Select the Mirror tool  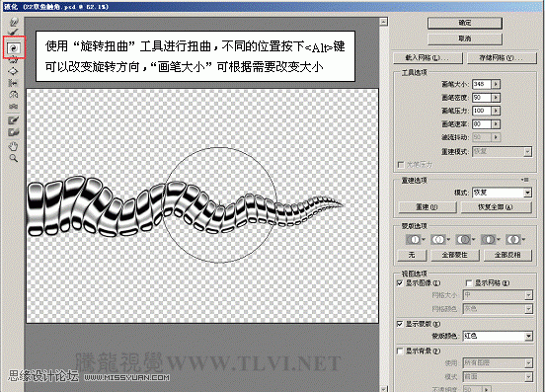click(14, 95)
